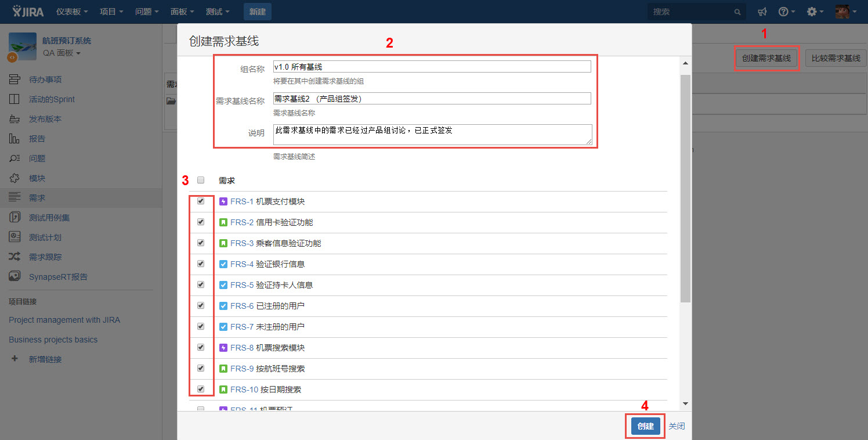The image size is (868, 440).
Task: Click plus icon to add link
Action: click(x=15, y=359)
